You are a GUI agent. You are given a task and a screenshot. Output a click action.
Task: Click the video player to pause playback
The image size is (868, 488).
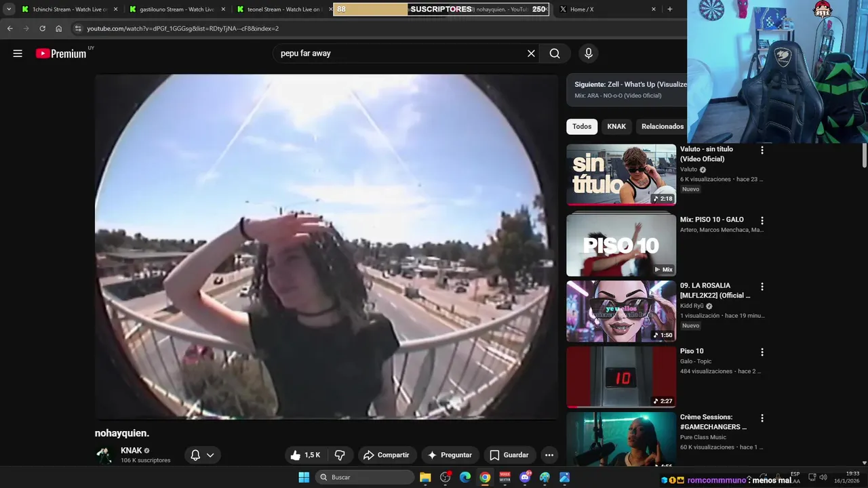tap(326, 247)
